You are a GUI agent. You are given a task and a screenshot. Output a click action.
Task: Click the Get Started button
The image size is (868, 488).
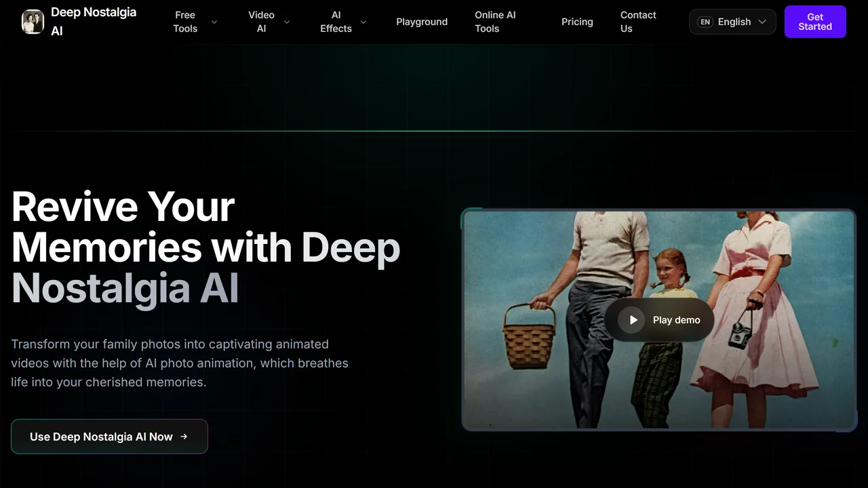point(815,22)
